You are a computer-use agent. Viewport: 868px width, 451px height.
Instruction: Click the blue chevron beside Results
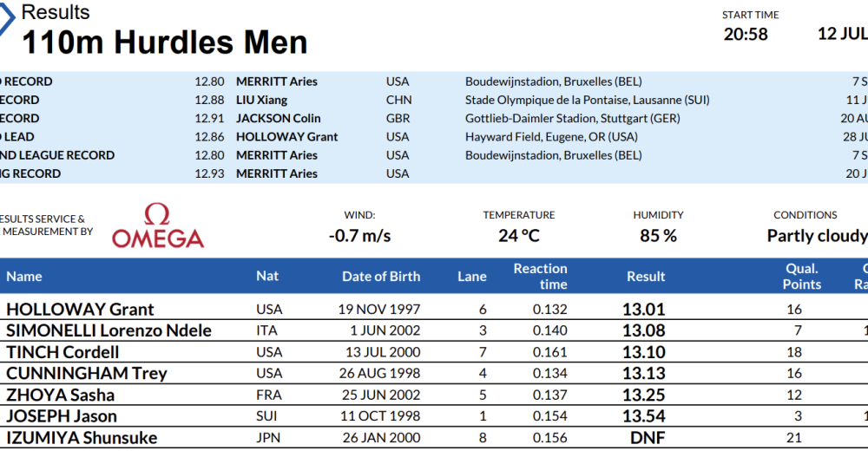point(7,19)
